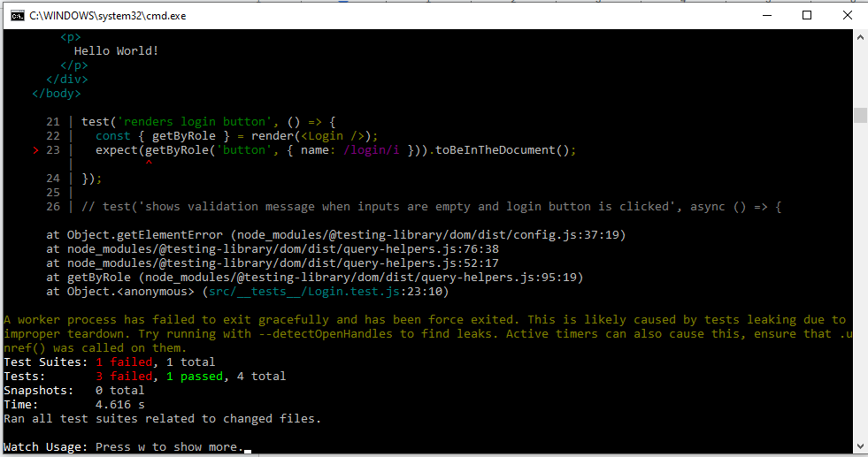868x457 pixels.
Task: Click the red error marker beside line 23
Action: click(35, 150)
